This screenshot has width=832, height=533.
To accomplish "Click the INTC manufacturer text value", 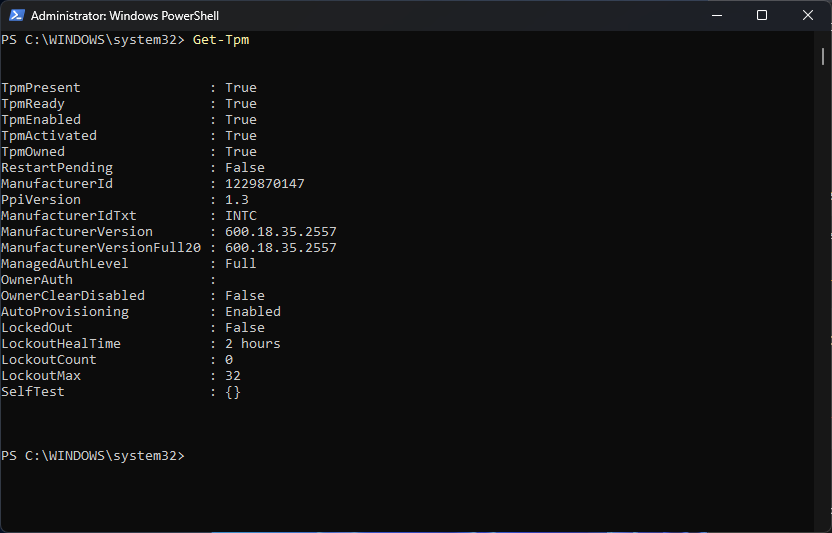I will click(x=241, y=216).
